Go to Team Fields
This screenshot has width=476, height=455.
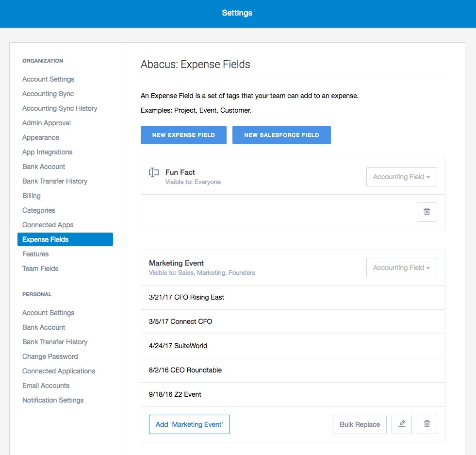pyautogui.click(x=40, y=269)
